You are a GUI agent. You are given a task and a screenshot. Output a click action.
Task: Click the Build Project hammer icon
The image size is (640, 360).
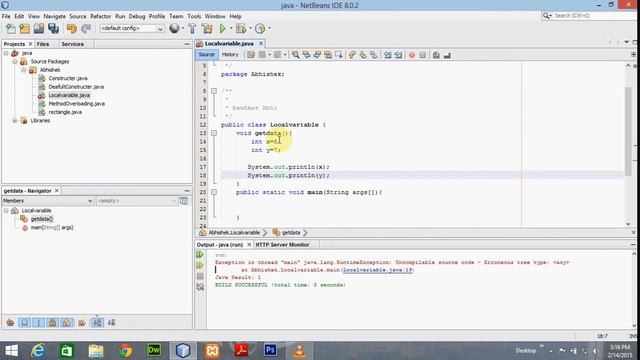(x=192, y=29)
